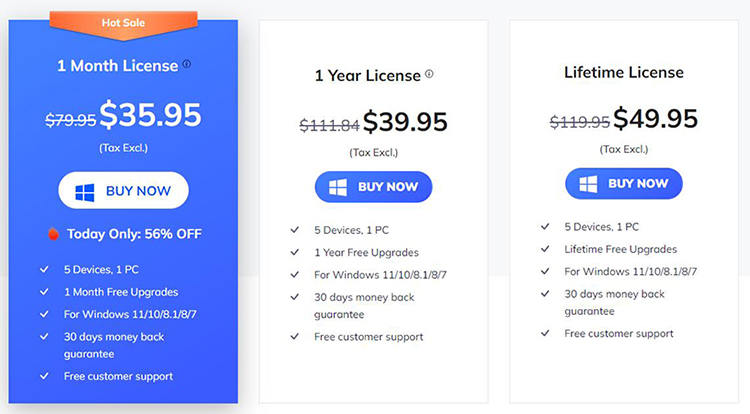Screen dimensions: 750x414
Task: Click the crossed-out $111.84 original price
Action: pos(329,125)
